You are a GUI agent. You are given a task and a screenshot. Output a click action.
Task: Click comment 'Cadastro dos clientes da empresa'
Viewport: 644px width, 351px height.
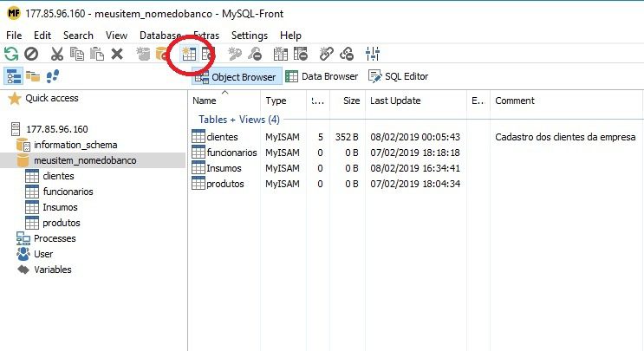click(565, 137)
